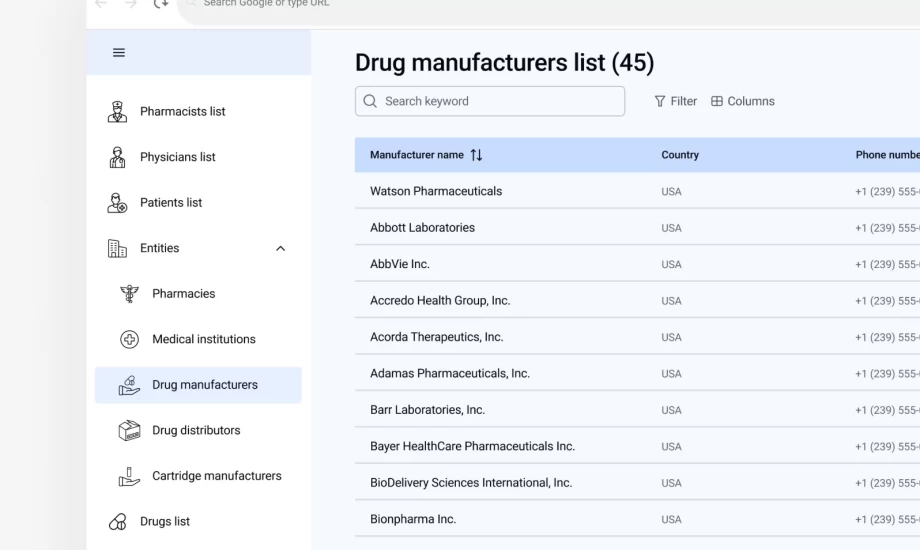The width and height of the screenshot is (920, 550).
Task: Click the Columns button label
Action: tap(751, 102)
